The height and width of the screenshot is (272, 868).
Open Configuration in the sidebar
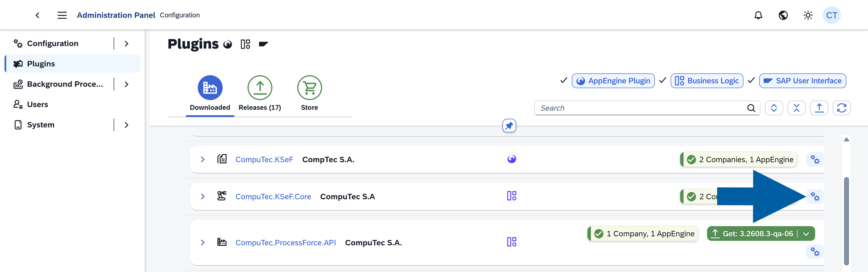coord(53,43)
